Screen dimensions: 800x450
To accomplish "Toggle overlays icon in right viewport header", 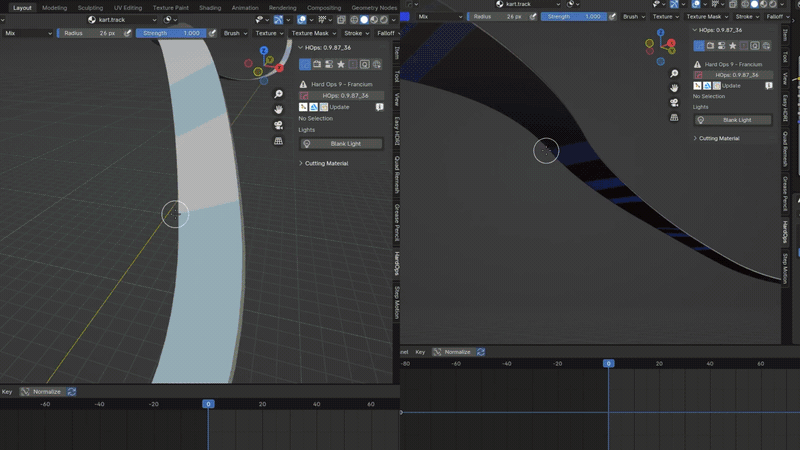I will (696, 4).
